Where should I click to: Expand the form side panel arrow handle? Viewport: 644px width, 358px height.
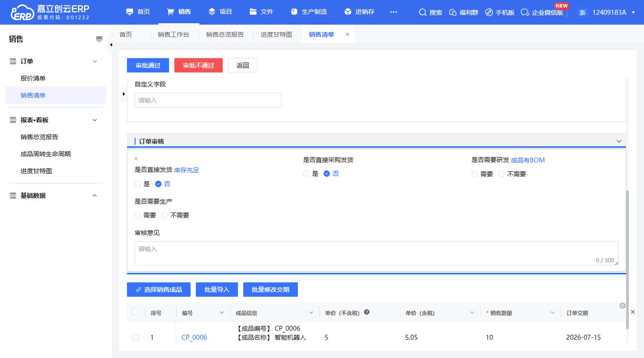pos(124,94)
